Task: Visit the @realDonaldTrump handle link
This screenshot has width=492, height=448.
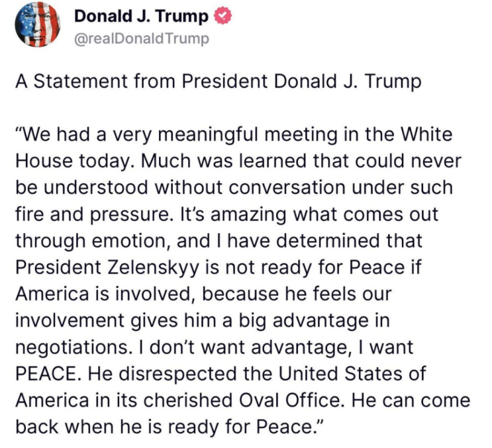Action: point(142,39)
